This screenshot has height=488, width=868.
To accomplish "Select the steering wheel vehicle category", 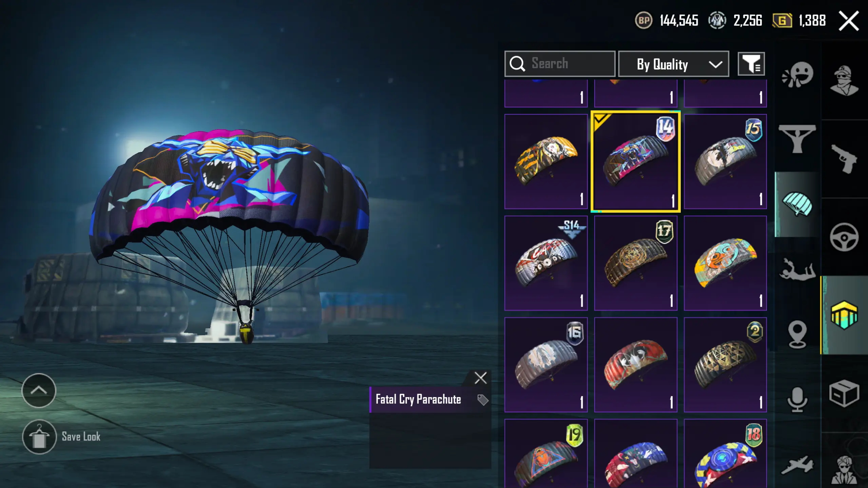I will pos(844,237).
